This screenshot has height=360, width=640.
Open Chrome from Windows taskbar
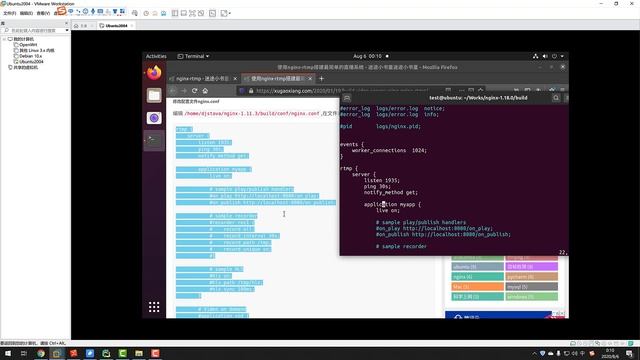tap(40, 353)
